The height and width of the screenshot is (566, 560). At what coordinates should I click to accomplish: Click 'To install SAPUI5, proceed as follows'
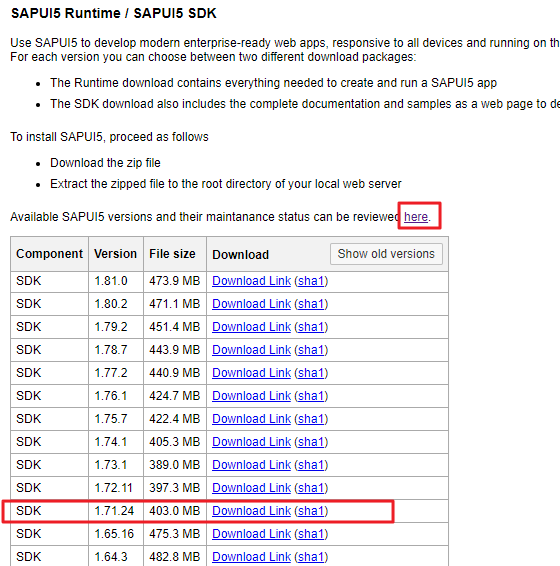pos(109,137)
